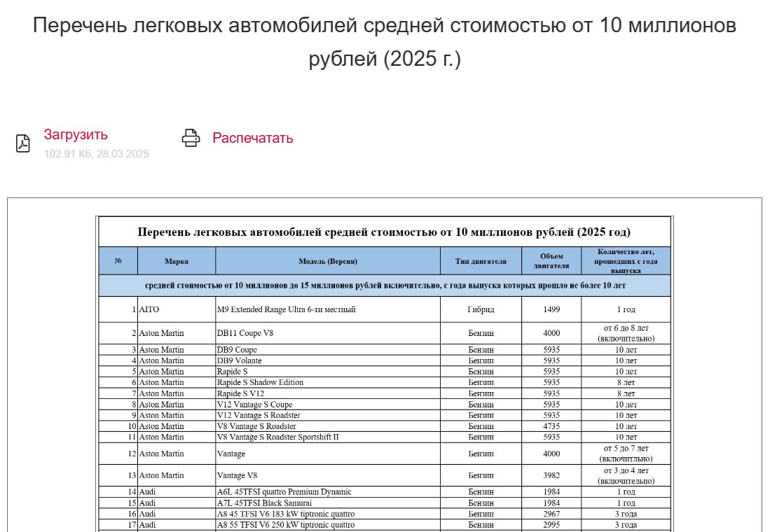770x532 pixels.
Task: Click the № column header
Action: point(118,261)
